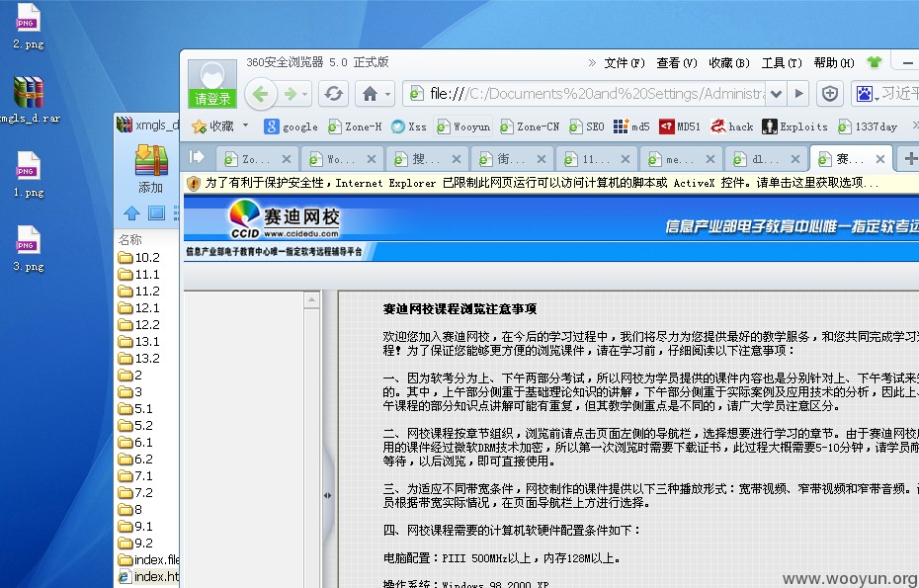Viewport: 919px width, 588px height.
Task: Open the 文件(F) menu
Action: 625,62
